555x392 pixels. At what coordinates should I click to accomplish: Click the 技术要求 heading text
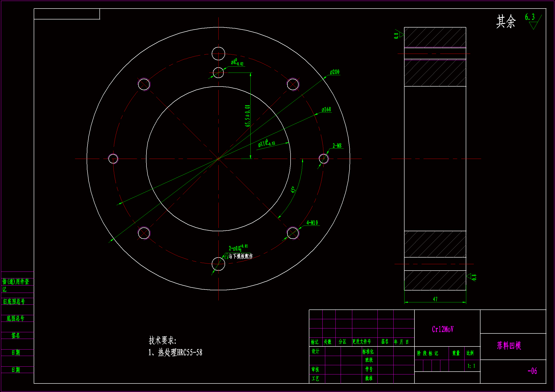[x=162, y=340]
